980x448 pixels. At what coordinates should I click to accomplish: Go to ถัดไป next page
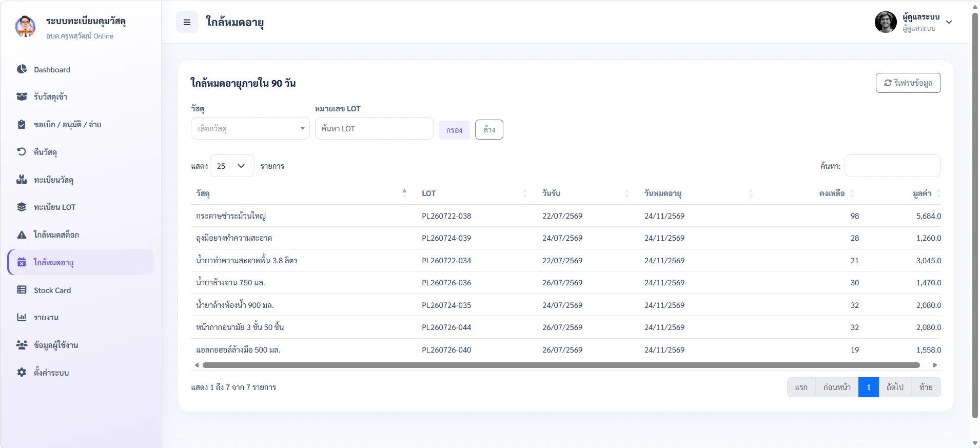click(x=895, y=387)
